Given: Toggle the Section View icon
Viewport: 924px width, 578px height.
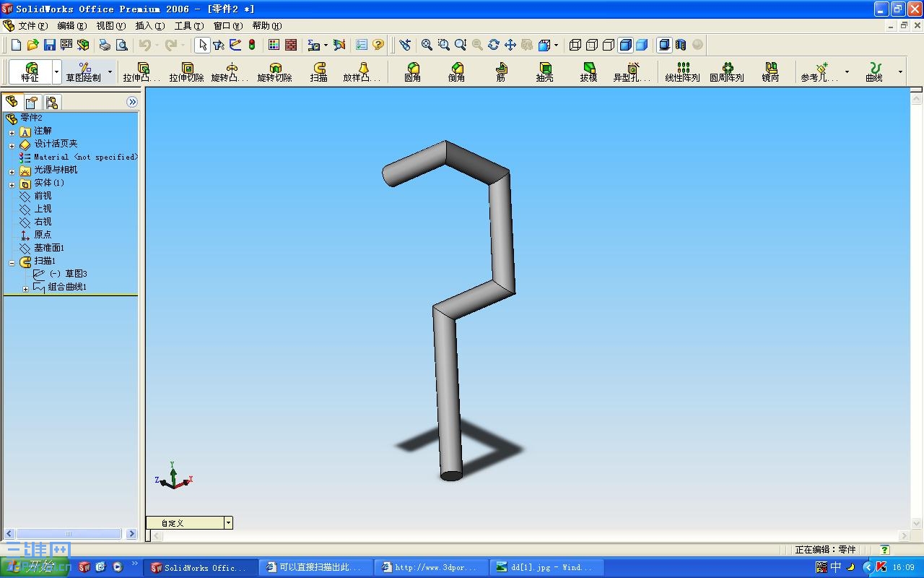Looking at the screenshot, I should point(681,45).
